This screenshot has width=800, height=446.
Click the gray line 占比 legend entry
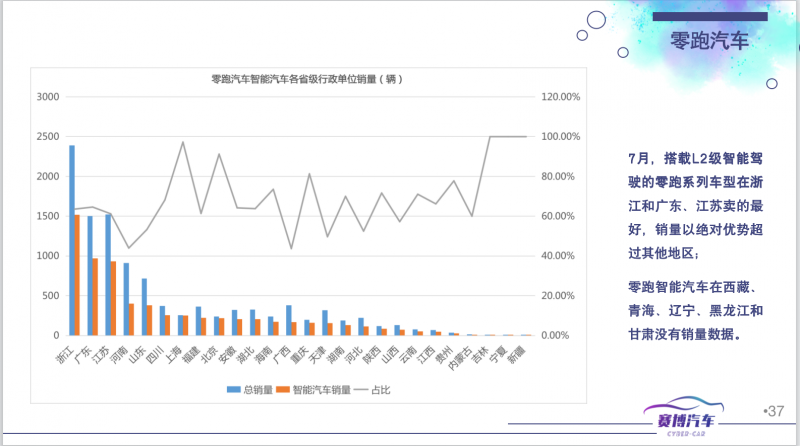pyautogui.click(x=372, y=390)
